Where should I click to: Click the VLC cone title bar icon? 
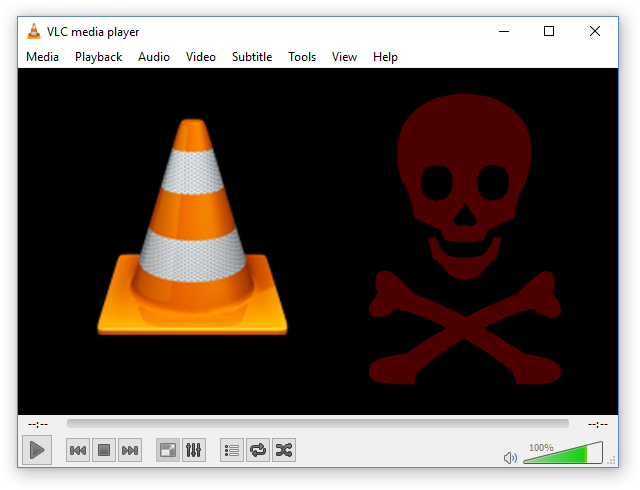point(34,31)
